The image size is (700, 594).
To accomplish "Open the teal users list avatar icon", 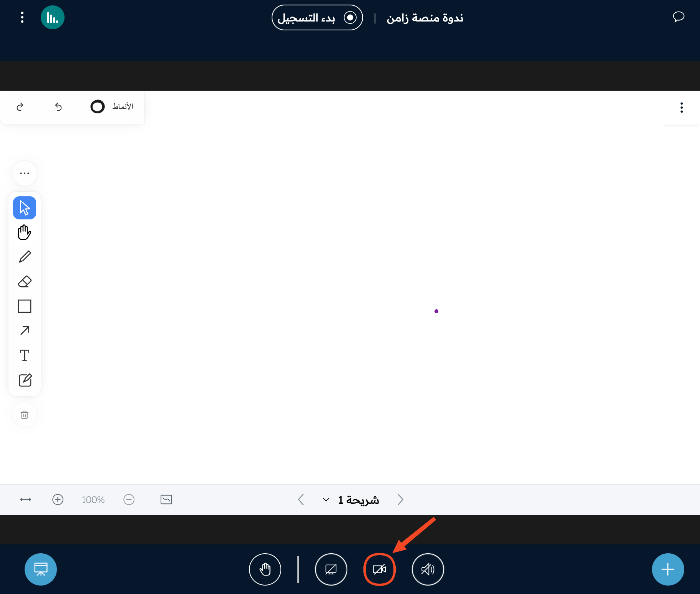I will [x=53, y=17].
